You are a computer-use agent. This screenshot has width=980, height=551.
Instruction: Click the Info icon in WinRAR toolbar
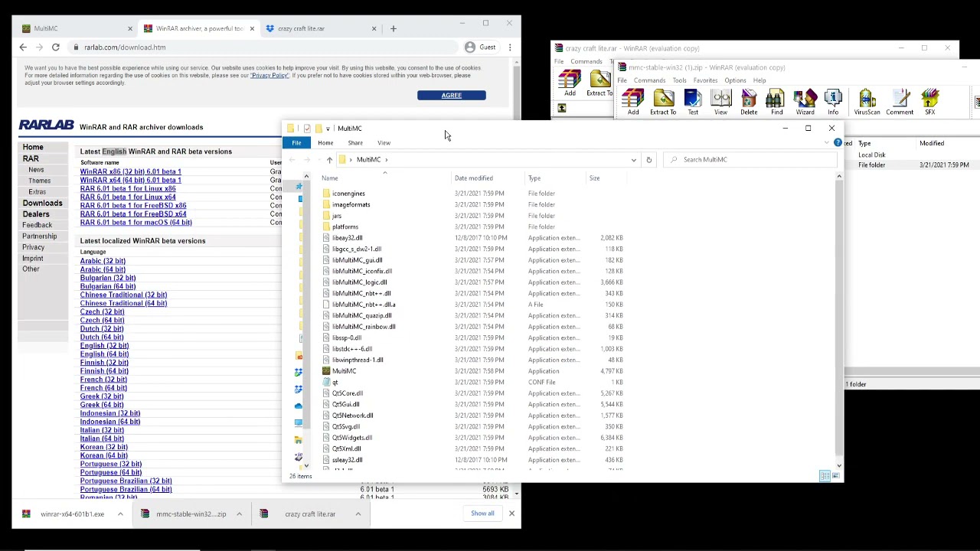tap(833, 103)
